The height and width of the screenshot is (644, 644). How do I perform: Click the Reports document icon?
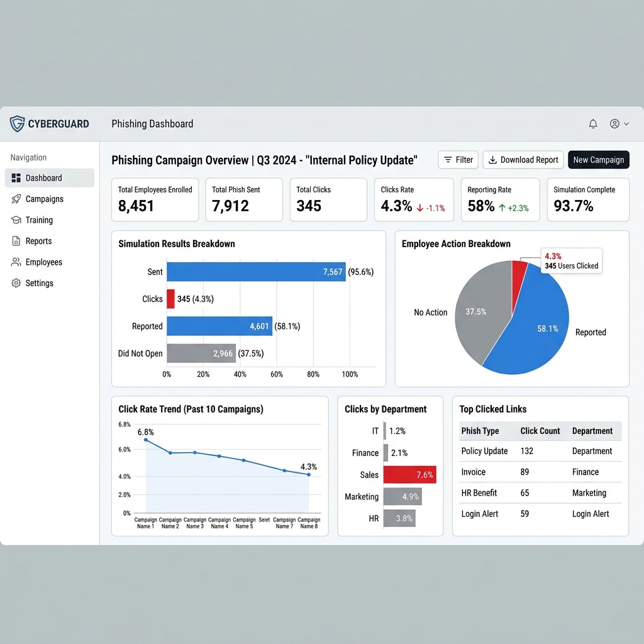point(16,241)
